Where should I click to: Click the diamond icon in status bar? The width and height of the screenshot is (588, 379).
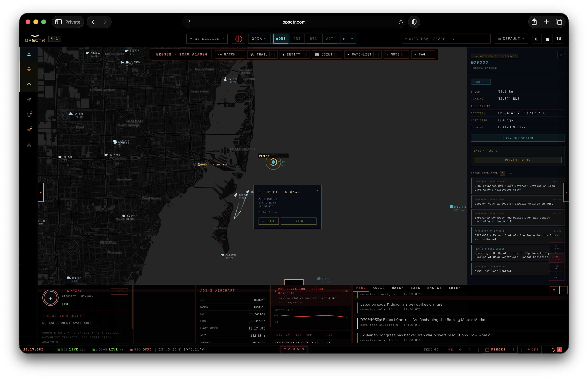pyautogui.click(x=460, y=349)
